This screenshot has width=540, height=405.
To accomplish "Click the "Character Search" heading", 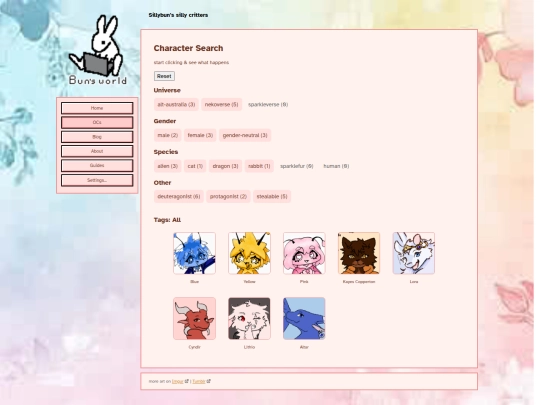I will [x=188, y=48].
